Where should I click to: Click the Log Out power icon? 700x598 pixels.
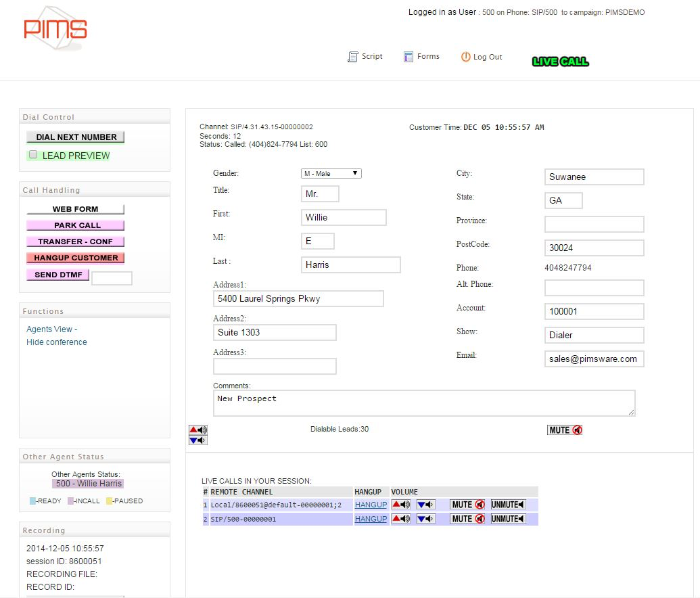(x=465, y=56)
